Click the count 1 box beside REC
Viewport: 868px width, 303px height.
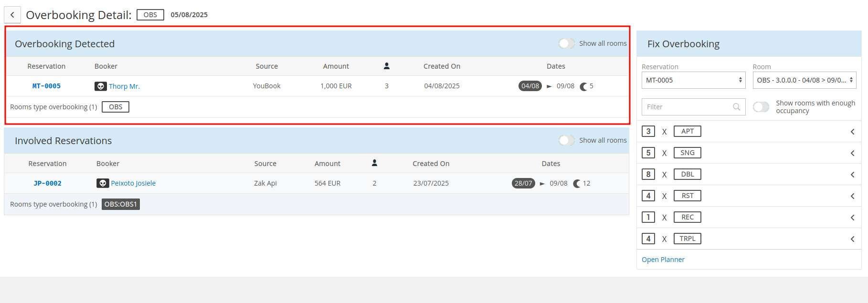648,217
